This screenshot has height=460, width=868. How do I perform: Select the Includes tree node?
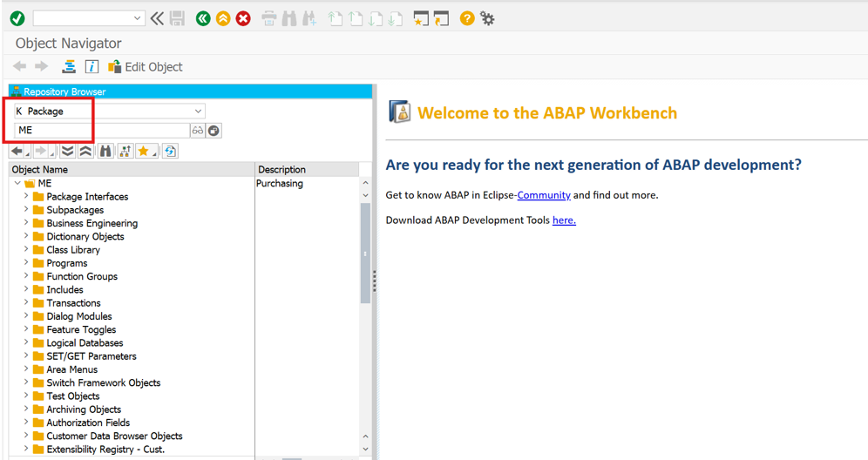tap(64, 289)
